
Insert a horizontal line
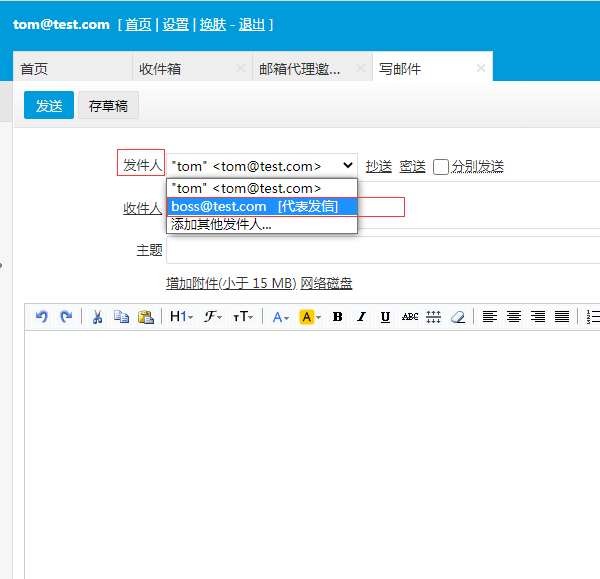pos(434,317)
